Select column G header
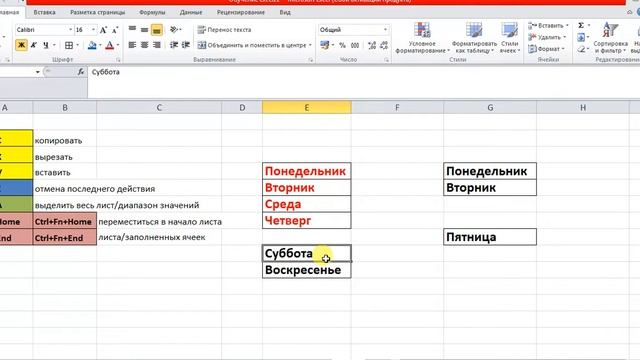The image size is (640, 360). click(x=490, y=108)
